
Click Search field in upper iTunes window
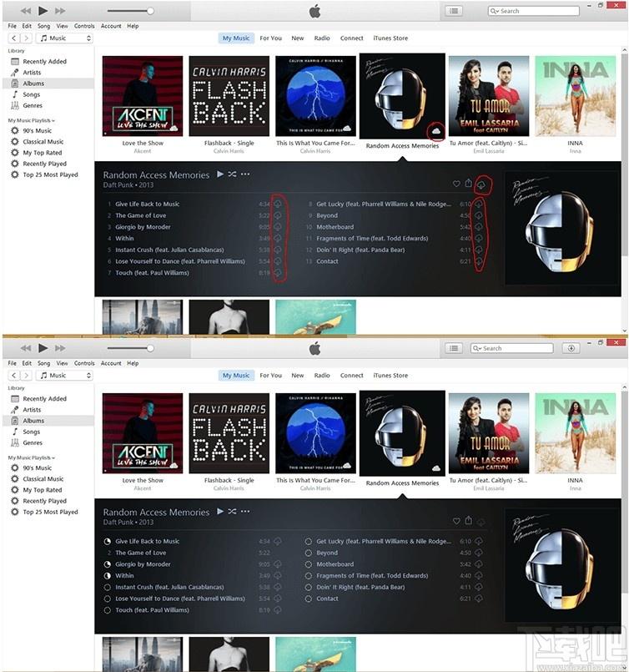[534, 11]
